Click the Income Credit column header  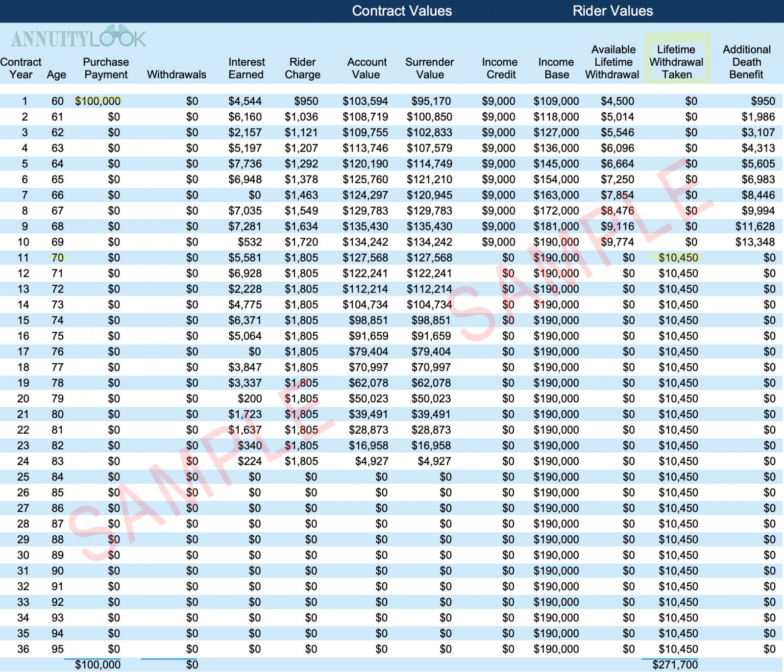pos(500,69)
